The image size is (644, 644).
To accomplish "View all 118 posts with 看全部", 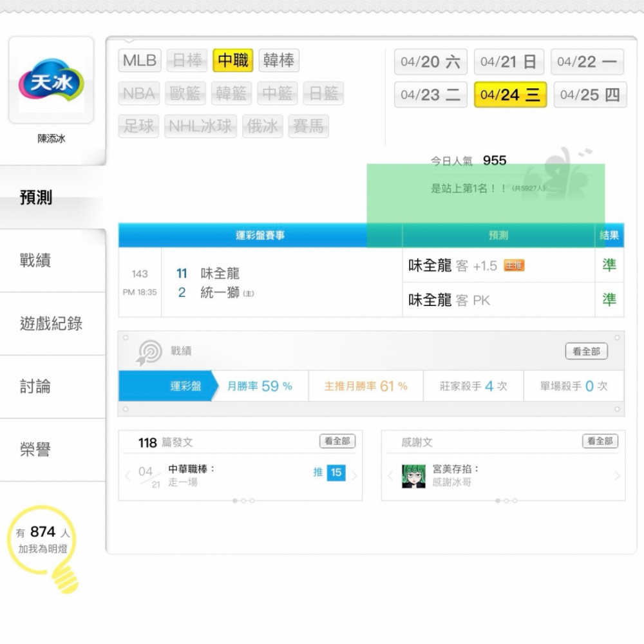I will coord(337,441).
